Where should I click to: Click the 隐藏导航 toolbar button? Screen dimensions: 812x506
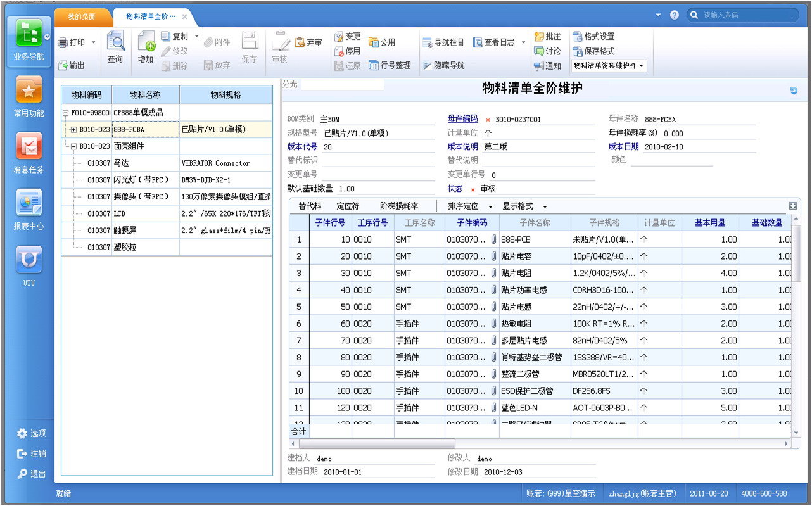[x=443, y=65]
